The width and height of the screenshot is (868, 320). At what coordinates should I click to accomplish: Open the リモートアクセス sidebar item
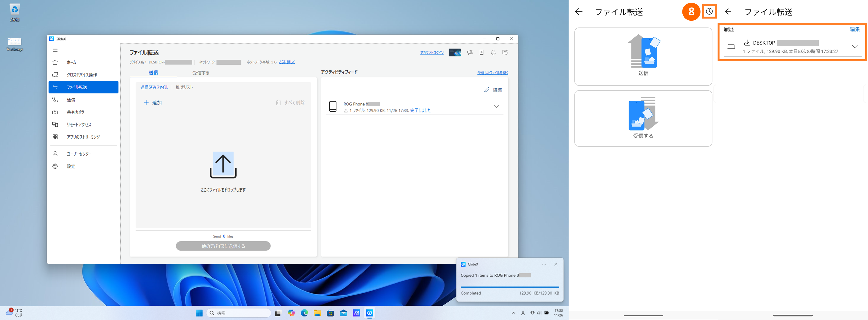coord(79,125)
